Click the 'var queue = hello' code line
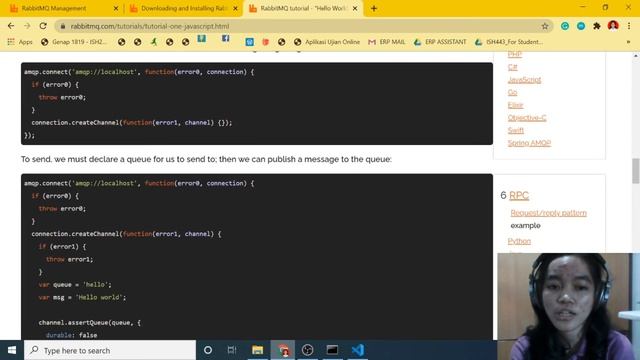 tap(75, 284)
